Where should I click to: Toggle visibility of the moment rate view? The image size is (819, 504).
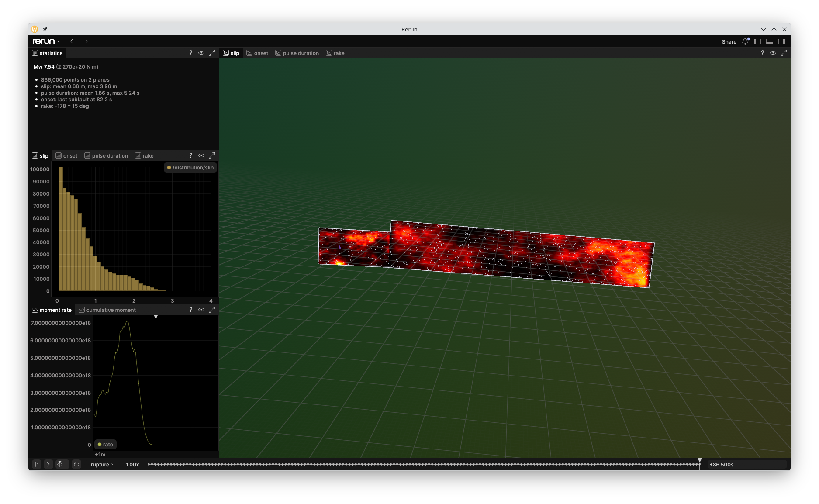pyautogui.click(x=201, y=310)
